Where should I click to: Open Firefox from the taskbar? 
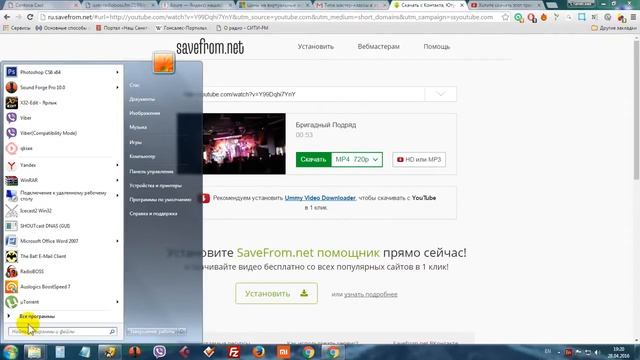click(x=258, y=352)
